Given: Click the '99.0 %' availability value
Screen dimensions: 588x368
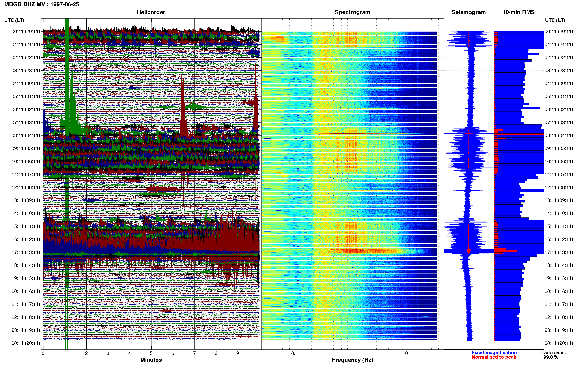Looking at the screenshot, I should (x=551, y=357).
